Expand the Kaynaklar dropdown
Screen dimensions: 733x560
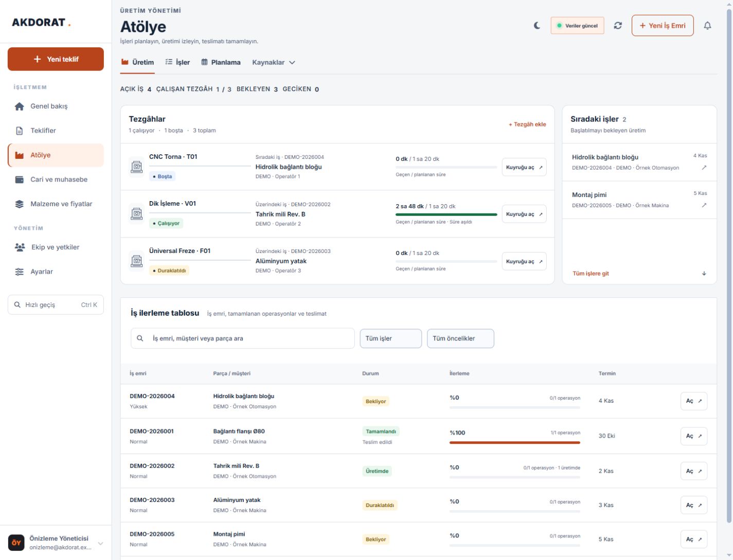(x=274, y=62)
